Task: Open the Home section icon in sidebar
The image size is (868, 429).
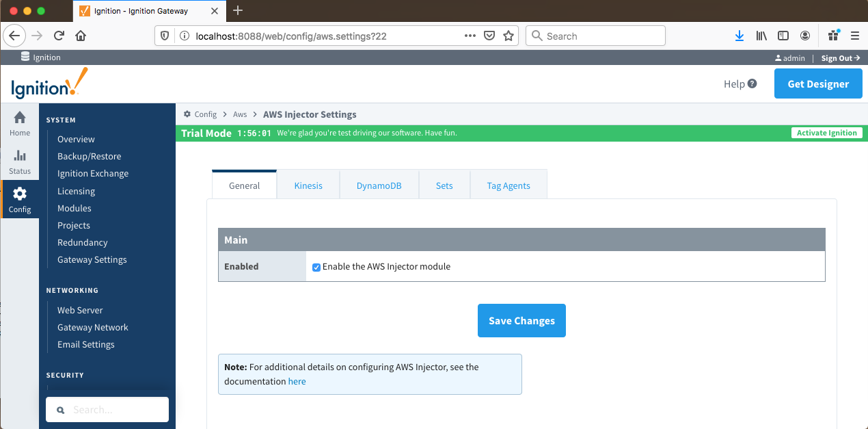Action: (x=20, y=118)
